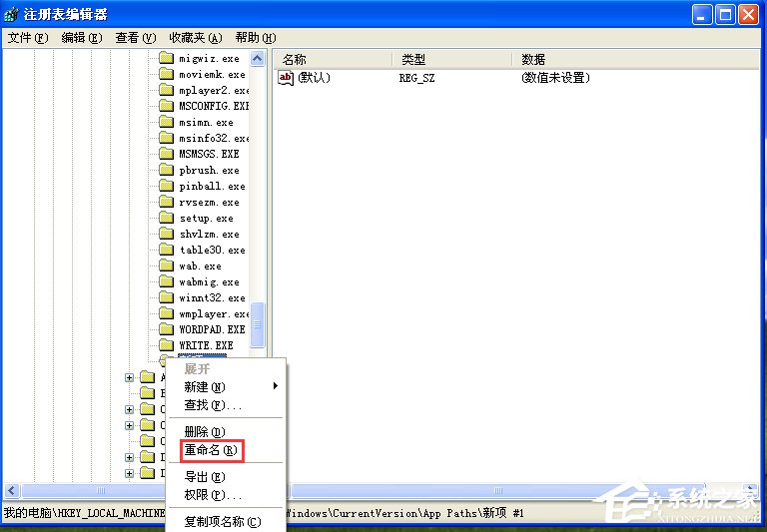Choose 重命名(R) in the context menu
The image size is (767, 532).
pyautogui.click(x=226, y=450)
